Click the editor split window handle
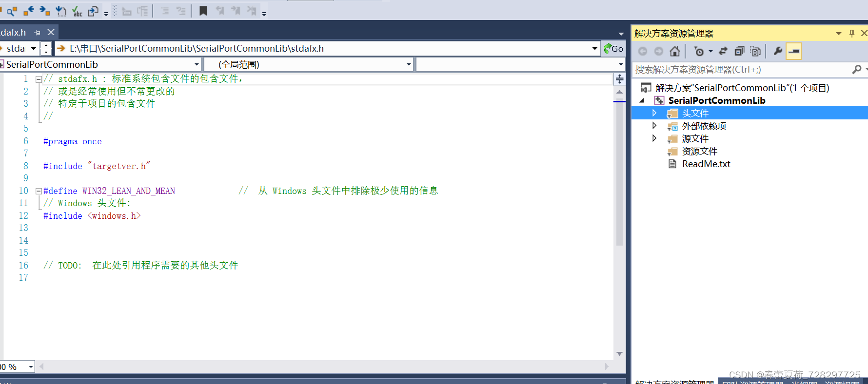Image resolution: width=868 pixels, height=384 pixels. pyautogui.click(x=619, y=79)
